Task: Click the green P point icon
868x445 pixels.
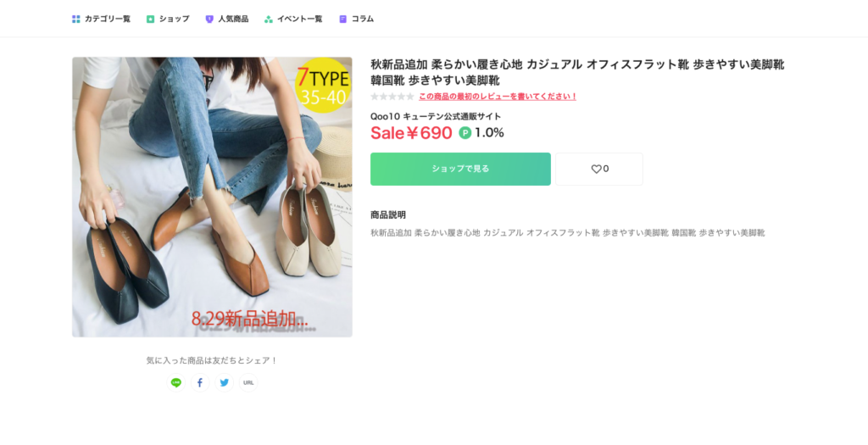Action: pyautogui.click(x=465, y=133)
